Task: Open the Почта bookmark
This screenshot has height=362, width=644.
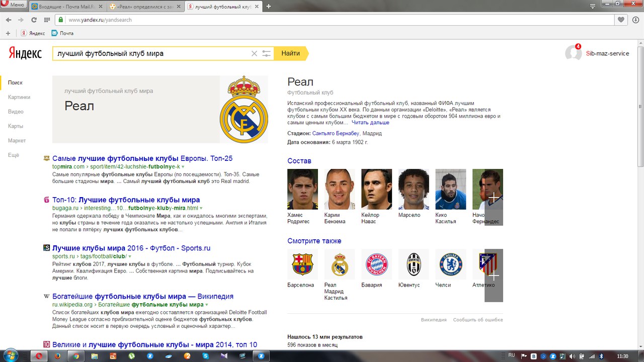Action: tap(62, 33)
